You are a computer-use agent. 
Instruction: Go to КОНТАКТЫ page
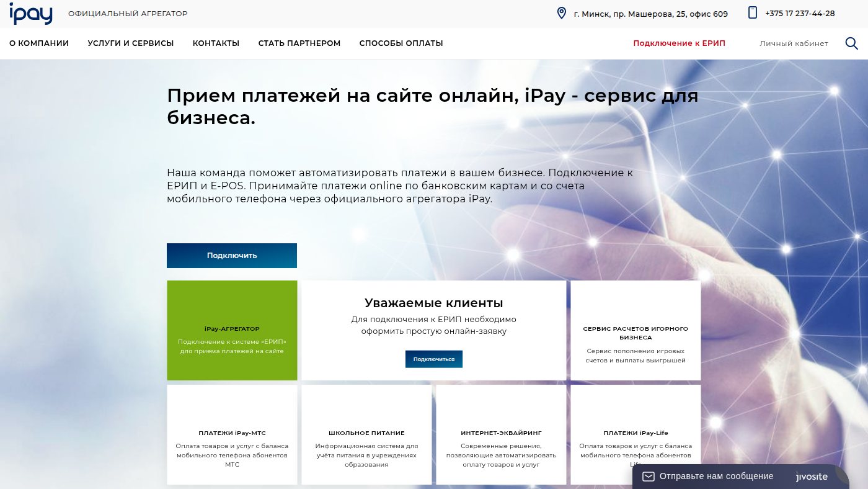tap(216, 43)
